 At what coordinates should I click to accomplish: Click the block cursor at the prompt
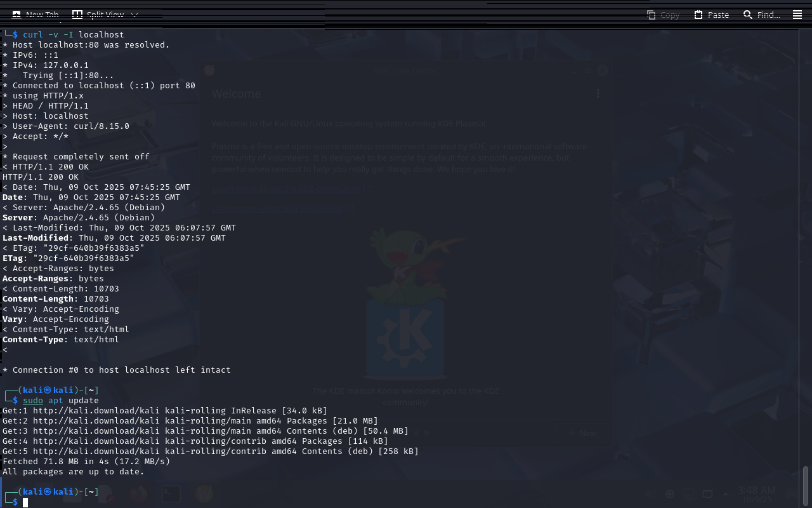[25, 502]
